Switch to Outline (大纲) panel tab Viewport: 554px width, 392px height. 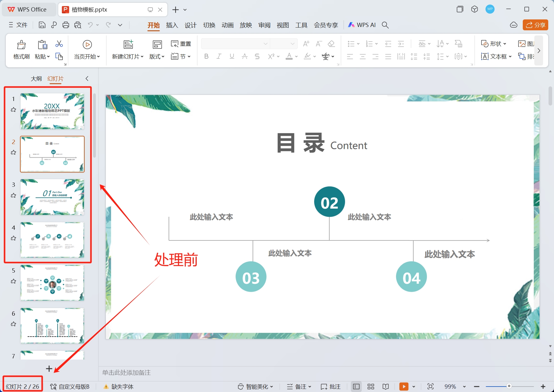coord(36,79)
